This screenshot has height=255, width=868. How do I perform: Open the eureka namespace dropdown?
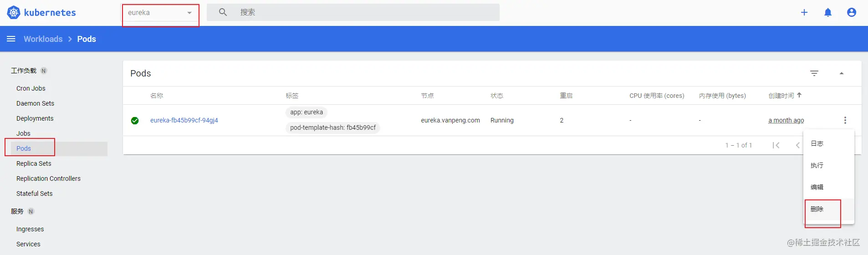tap(160, 13)
